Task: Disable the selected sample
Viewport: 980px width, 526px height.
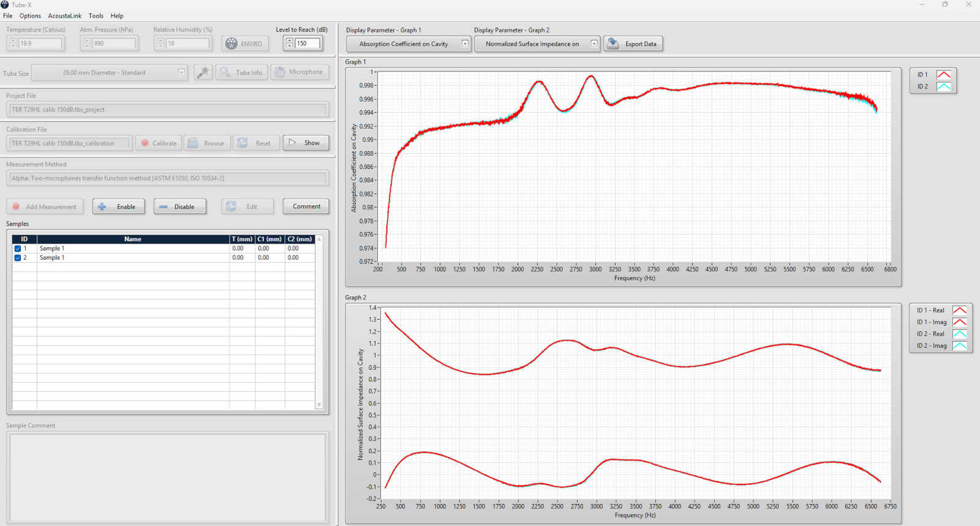Action: [179, 206]
